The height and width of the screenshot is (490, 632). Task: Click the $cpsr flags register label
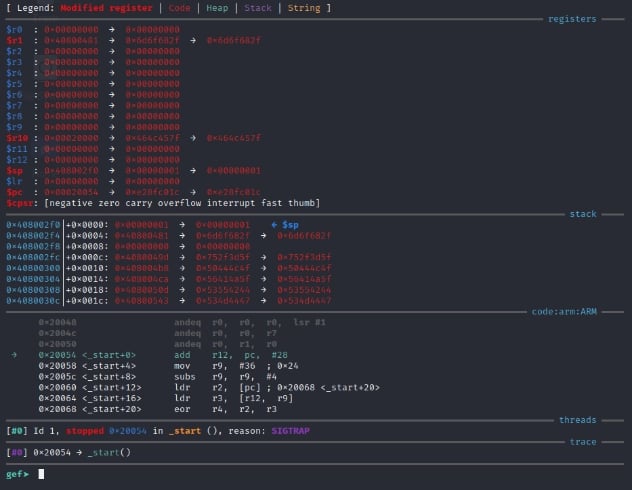19,202
